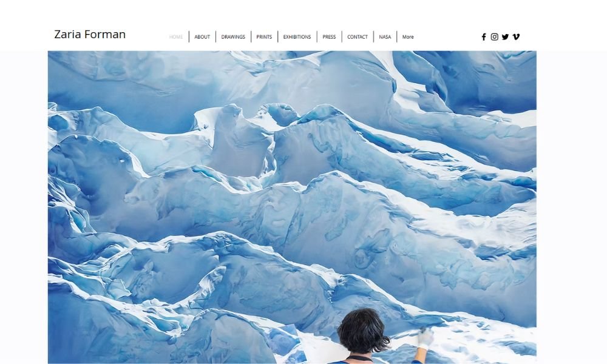Open the Facebook social icon
This screenshot has height=364, width=607.
484,37
